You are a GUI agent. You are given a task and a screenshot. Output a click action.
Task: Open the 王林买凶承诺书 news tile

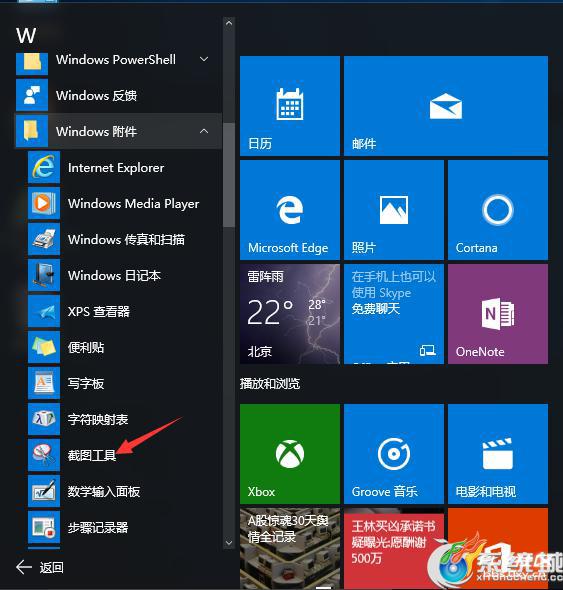(394, 549)
